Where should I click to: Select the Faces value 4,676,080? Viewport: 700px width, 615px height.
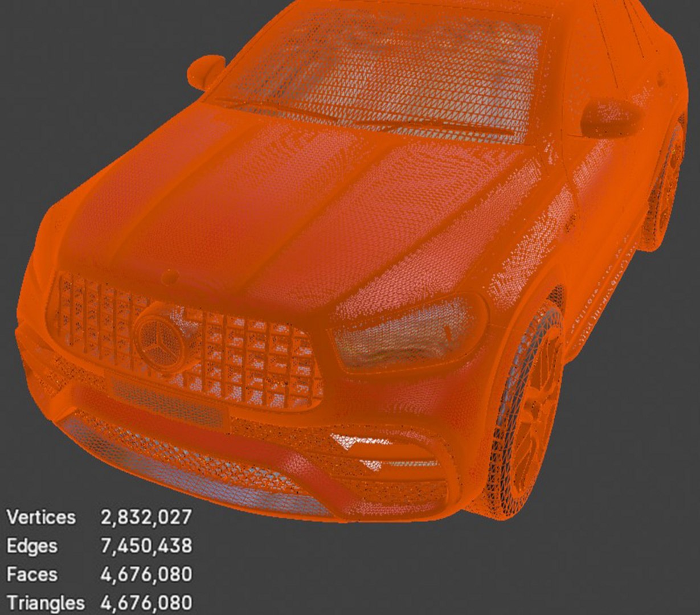pos(146,574)
